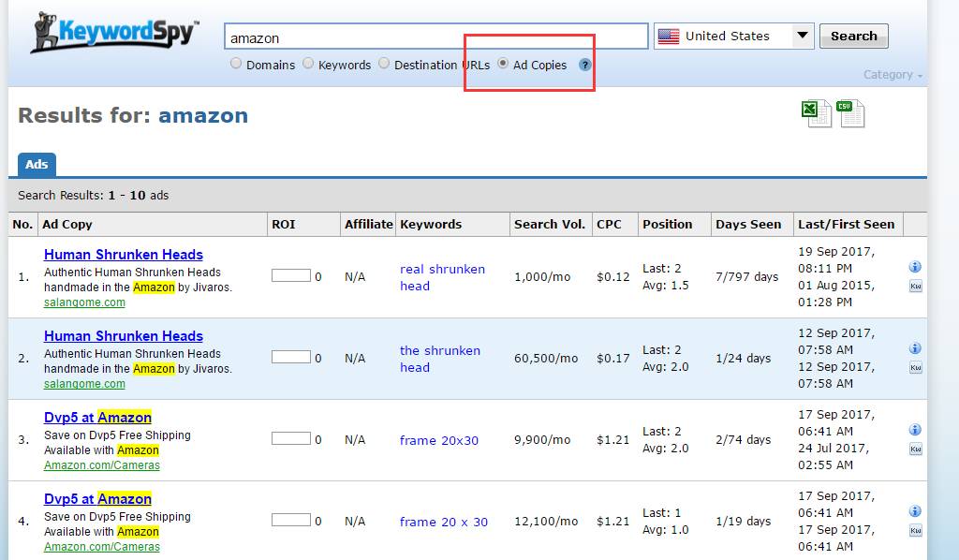Viewport: 959px width, 560px height.
Task: Click the 2/74 days value
Action: click(743, 439)
